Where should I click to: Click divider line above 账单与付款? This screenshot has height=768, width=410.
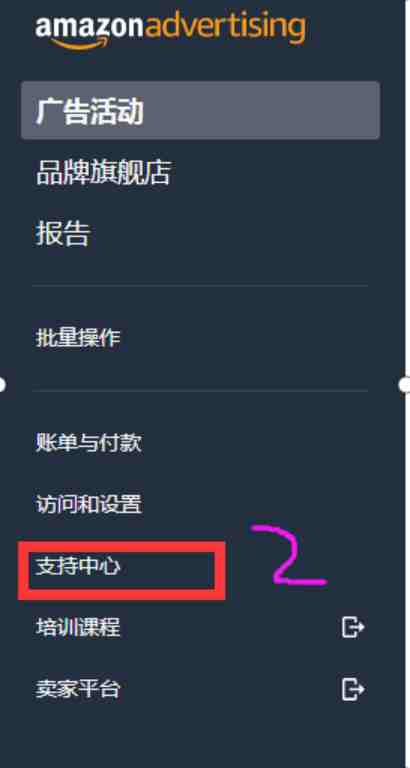[200, 390]
